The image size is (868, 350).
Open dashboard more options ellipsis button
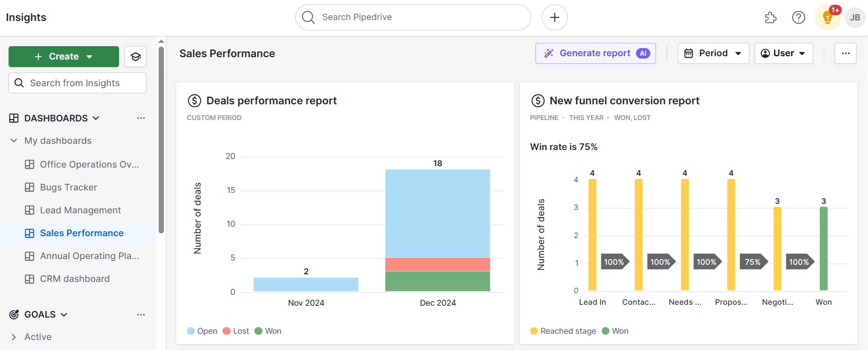click(845, 53)
